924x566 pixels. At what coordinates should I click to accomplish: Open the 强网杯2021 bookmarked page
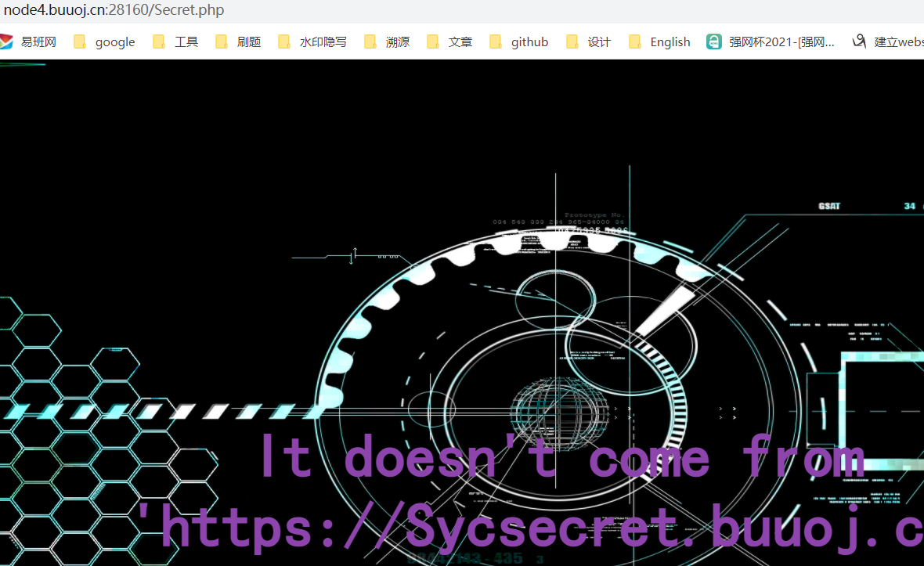(771, 42)
